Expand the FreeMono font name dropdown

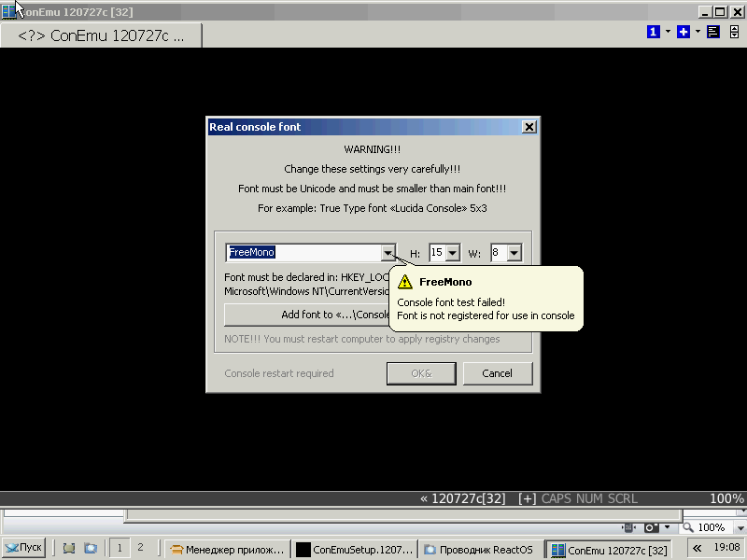click(x=388, y=253)
